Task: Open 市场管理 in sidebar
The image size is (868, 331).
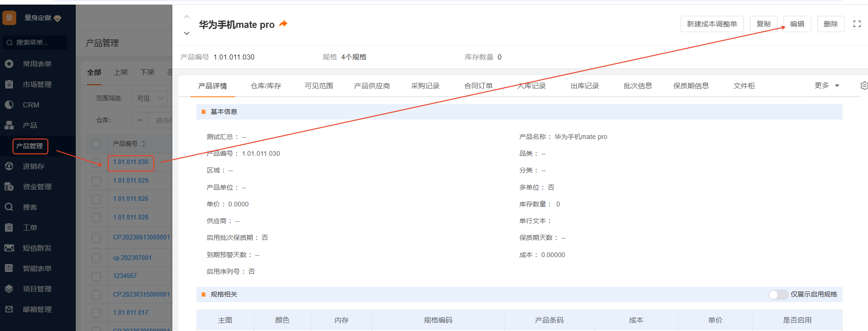Action: (37, 85)
